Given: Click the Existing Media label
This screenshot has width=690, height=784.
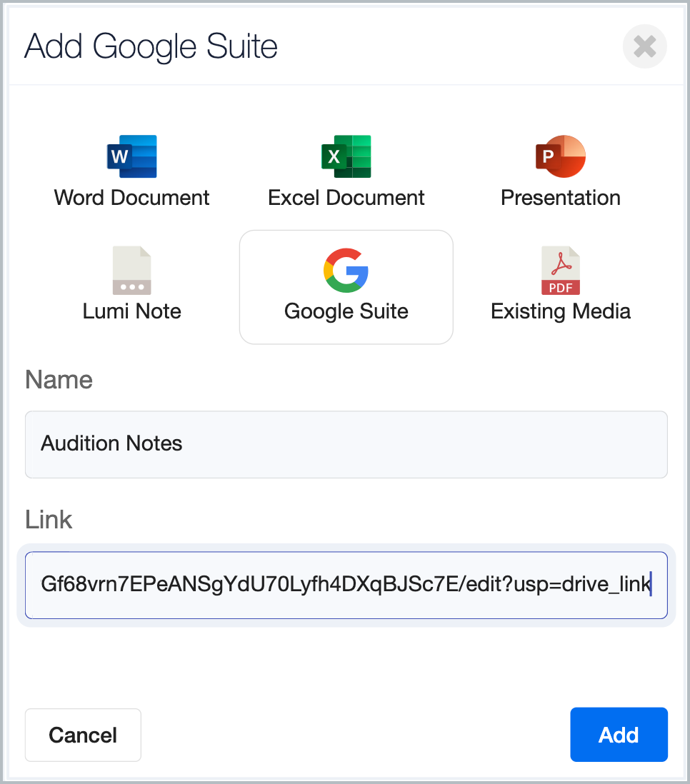Looking at the screenshot, I should pyautogui.click(x=561, y=311).
